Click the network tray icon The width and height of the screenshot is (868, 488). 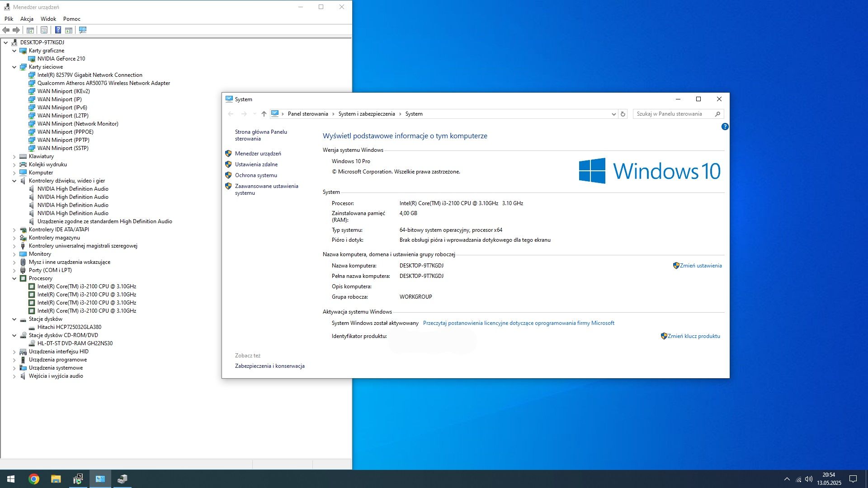pos(798,479)
